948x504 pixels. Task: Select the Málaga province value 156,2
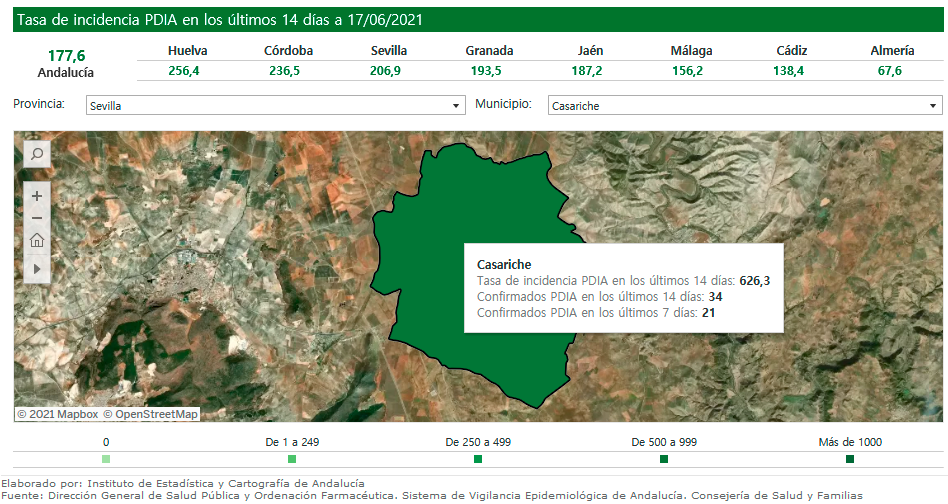tap(687, 71)
